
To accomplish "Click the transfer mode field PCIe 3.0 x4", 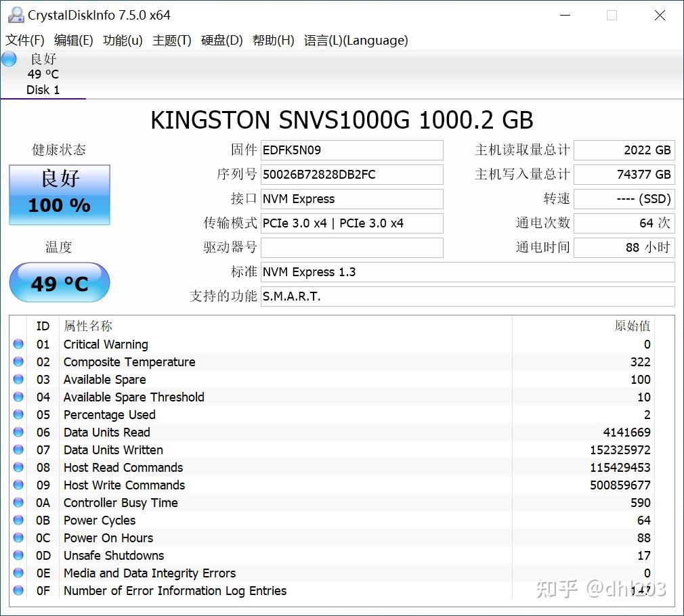I will click(x=352, y=223).
